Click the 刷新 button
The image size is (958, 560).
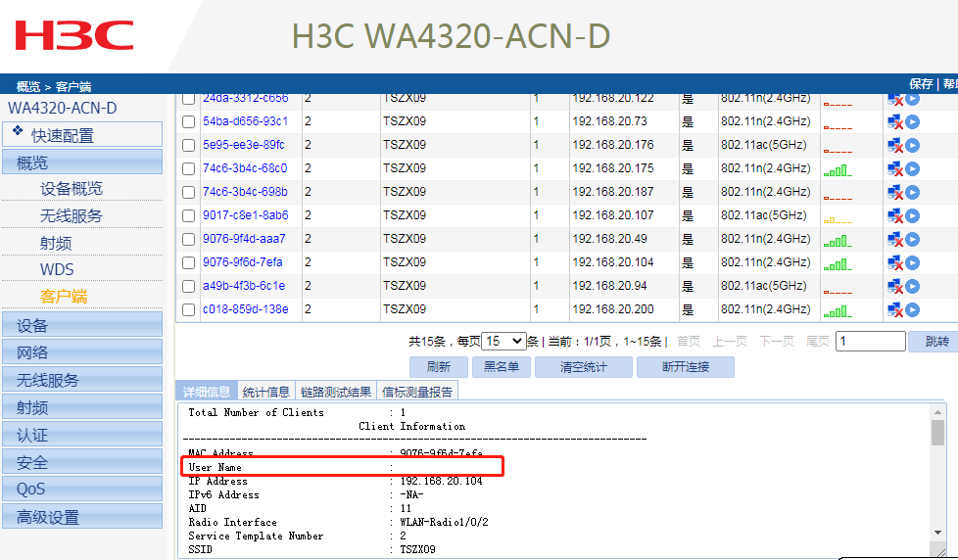(x=439, y=367)
